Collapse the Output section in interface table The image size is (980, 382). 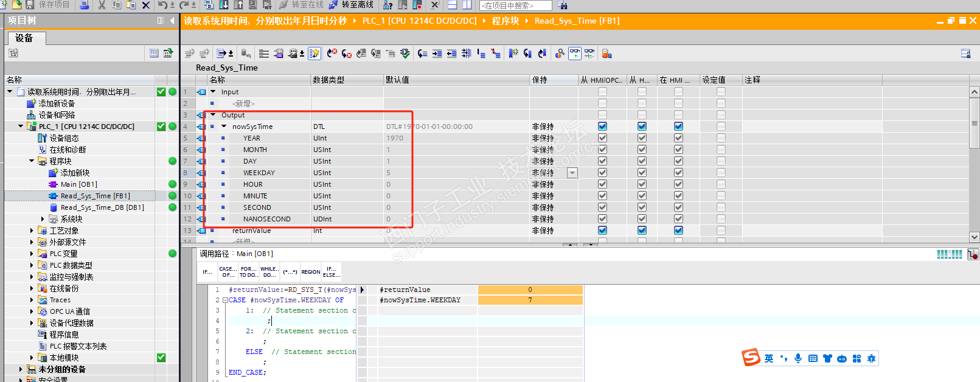coord(213,115)
